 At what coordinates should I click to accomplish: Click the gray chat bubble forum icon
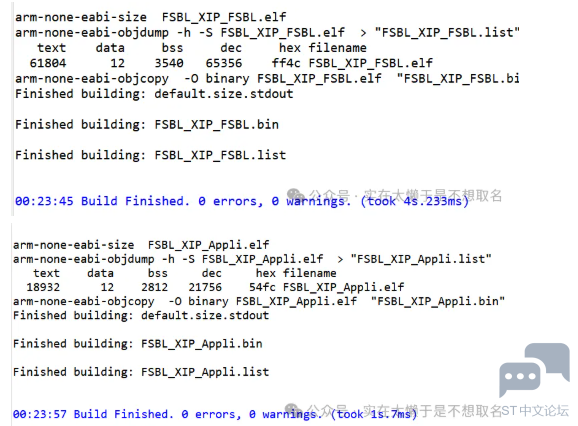(534, 370)
